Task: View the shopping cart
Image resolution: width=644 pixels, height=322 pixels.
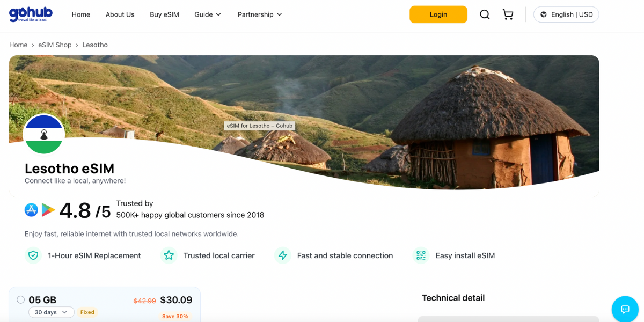Action: point(508,14)
